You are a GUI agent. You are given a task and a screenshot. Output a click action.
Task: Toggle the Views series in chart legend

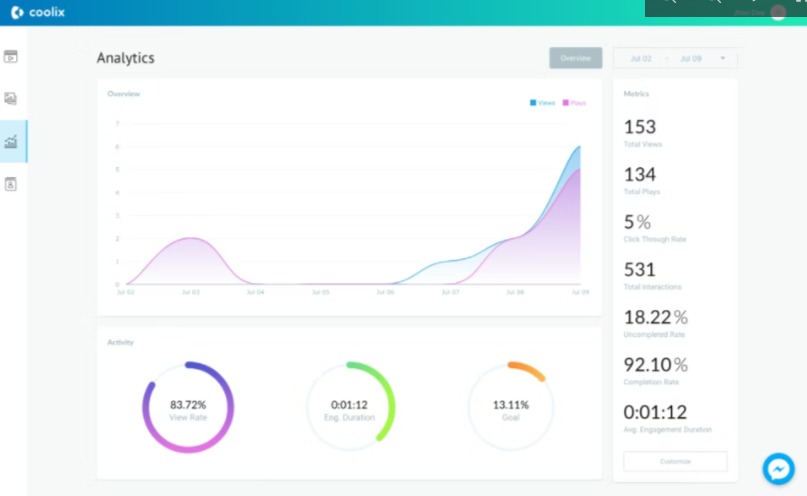pos(542,103)
